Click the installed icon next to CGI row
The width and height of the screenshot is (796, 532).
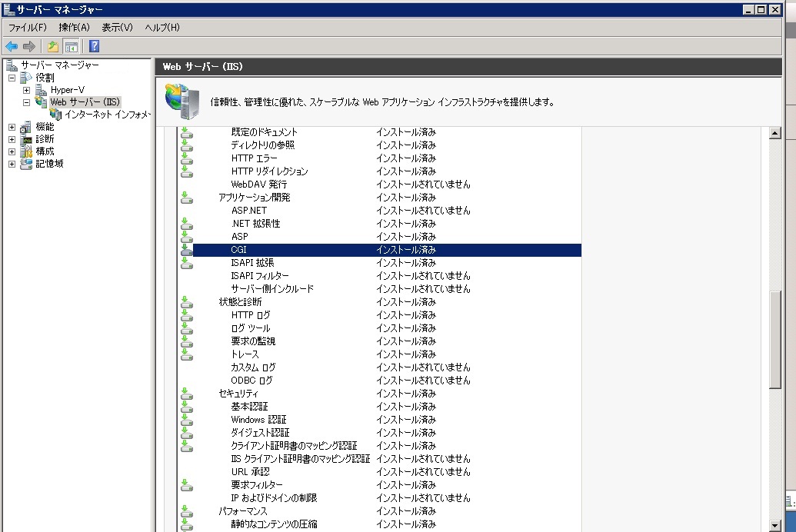coord(187,250)
